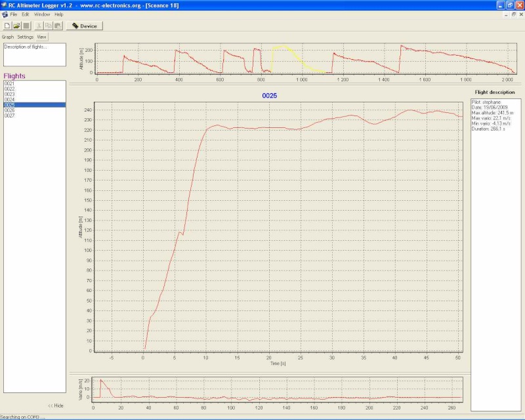Image resolution: width=525 pixels, height=420 pixels.
Task: Open the View menu item
Action: [41, 37]
